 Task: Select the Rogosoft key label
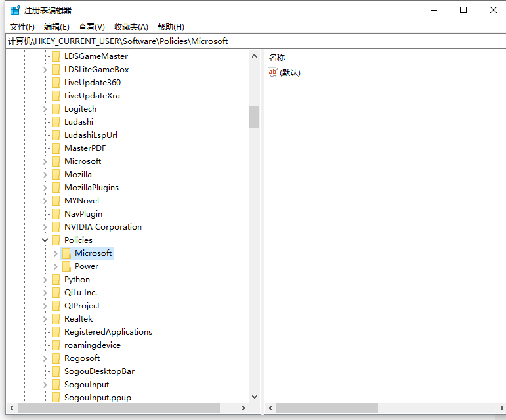82,358
